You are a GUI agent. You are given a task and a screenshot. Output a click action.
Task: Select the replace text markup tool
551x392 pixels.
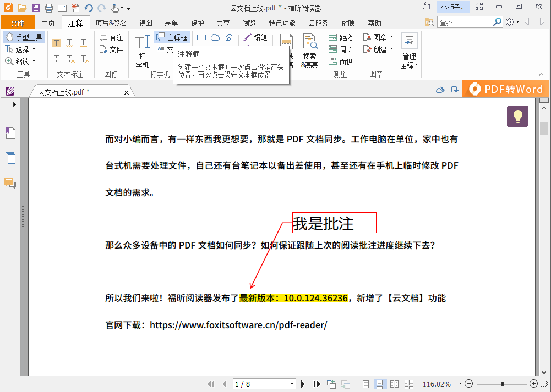[x=70, y=59]
